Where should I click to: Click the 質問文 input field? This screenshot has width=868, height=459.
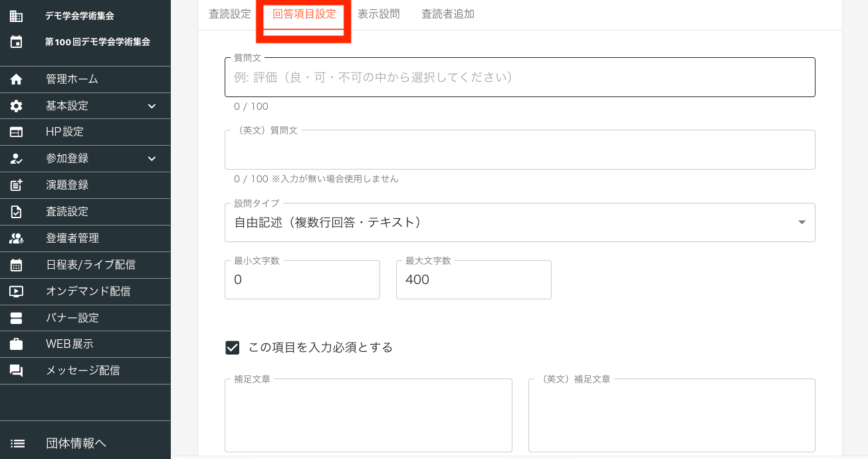pyautogui.click(x=520, y=77)
